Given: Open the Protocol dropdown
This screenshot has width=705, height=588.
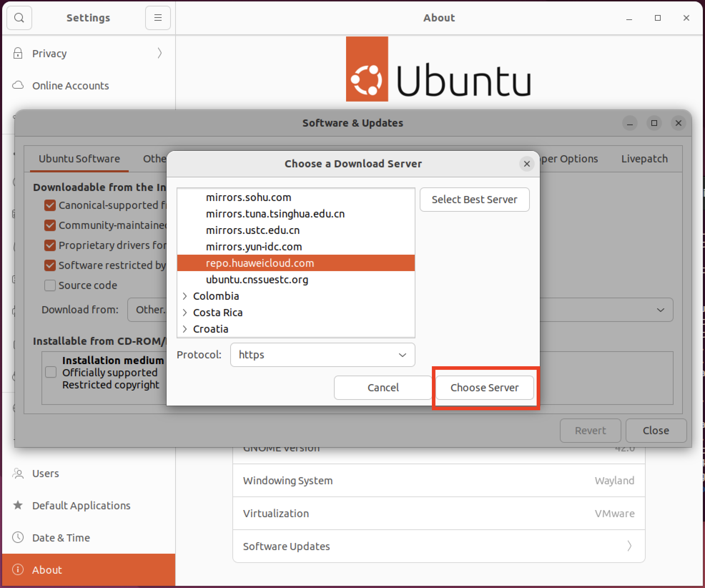Looking at the screenshot, I should pyautogui.click(x=322, y=355).
